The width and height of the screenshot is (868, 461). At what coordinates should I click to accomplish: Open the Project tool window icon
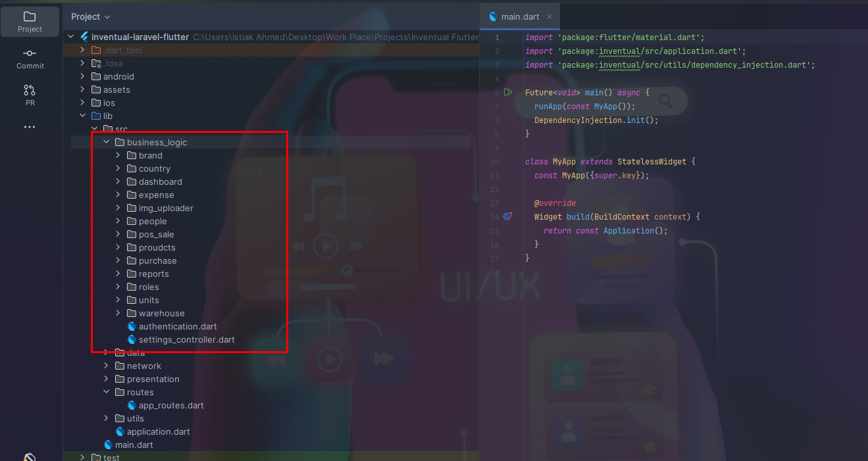point(30,21)
